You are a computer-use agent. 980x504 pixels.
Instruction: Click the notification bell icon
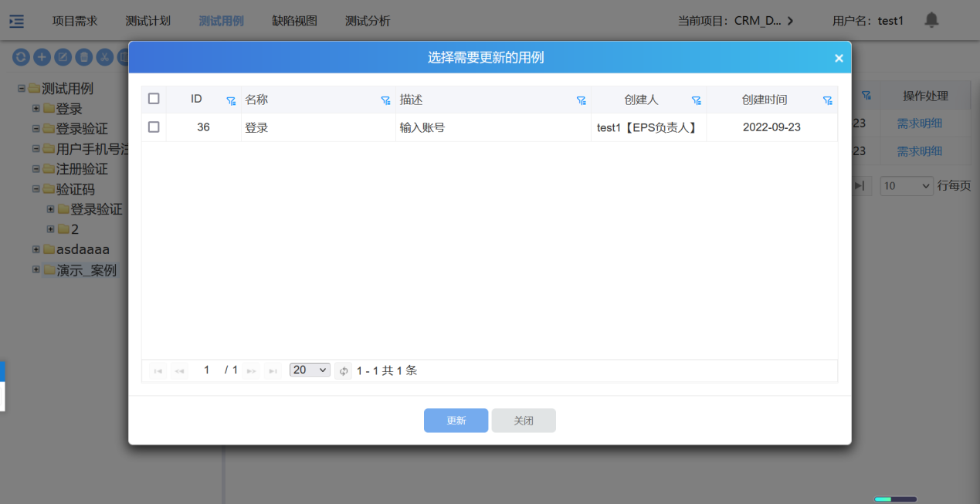pyautogui.click(x=931, y=20)
